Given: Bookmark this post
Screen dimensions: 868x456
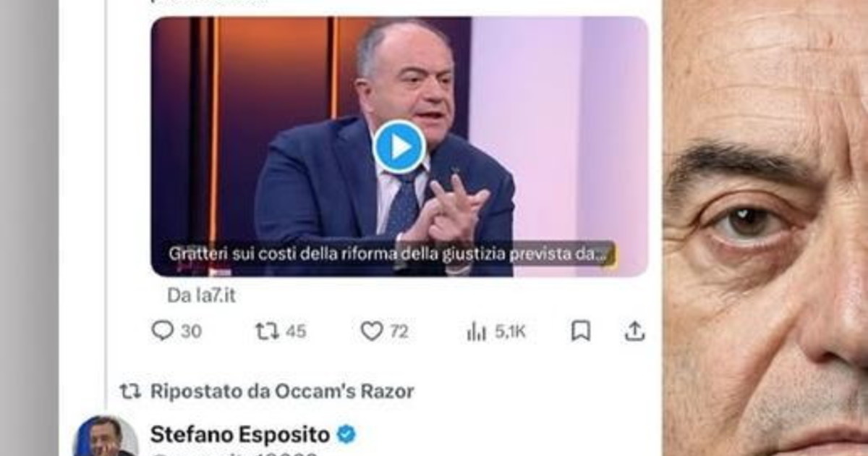Looking at the screenshot, I should point(581,331).
